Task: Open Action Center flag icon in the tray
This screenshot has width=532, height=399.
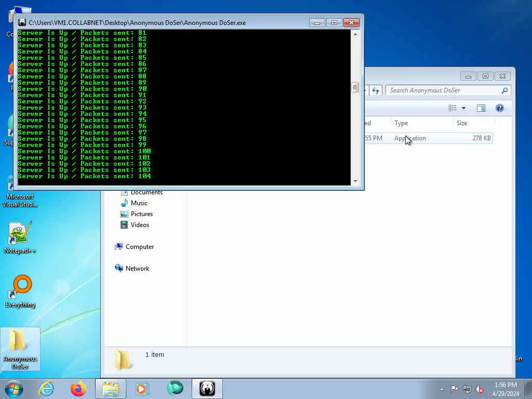Action: click(x=454, y=389)
